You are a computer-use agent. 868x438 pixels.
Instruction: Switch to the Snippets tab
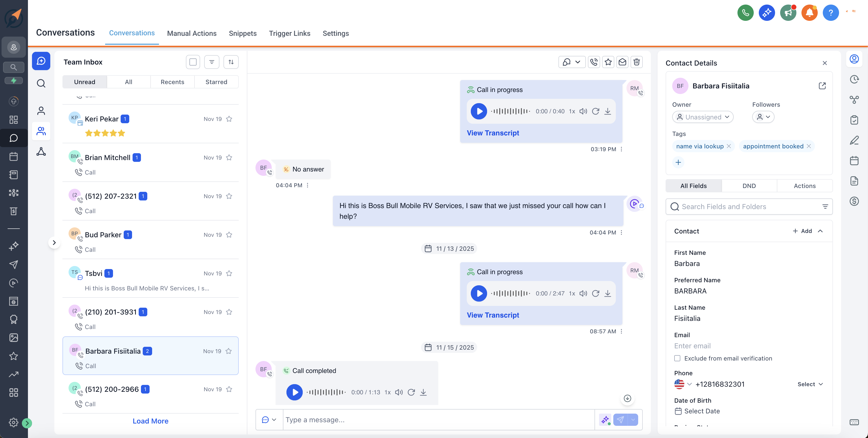click(x=243, y=33)
